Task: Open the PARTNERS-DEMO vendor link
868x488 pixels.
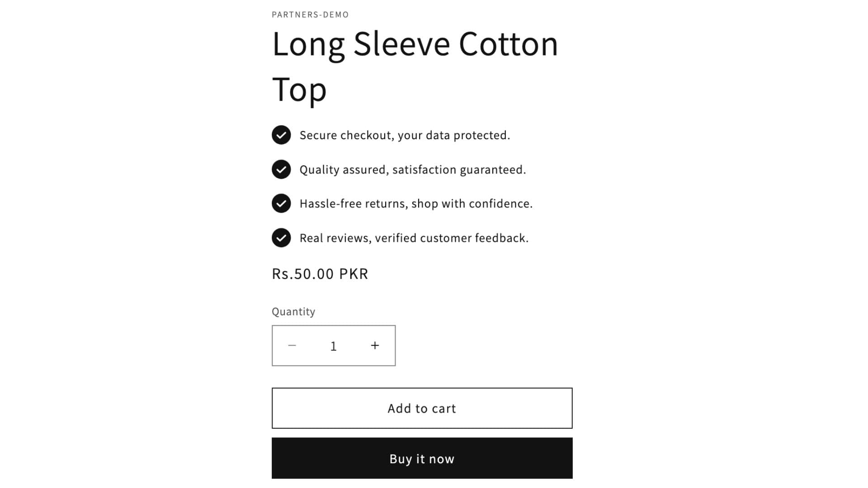Action: 309,14
